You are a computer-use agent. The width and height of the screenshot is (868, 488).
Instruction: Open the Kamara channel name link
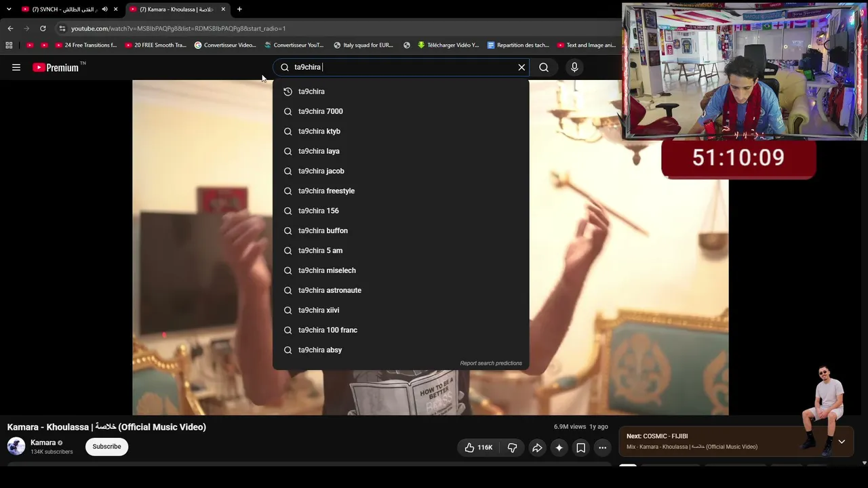coord(43,443)
